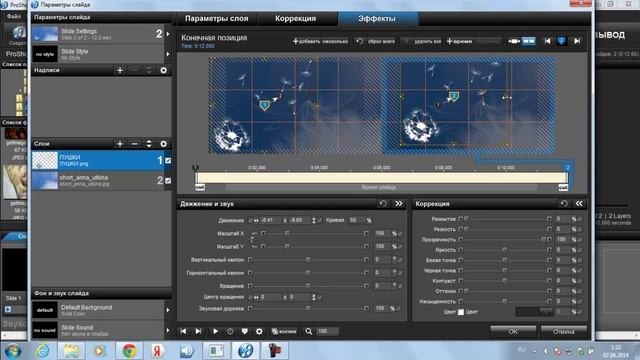640x360 pixels.
Task: Jump to next slide in bottom toolbar
Action: [198, 331]
